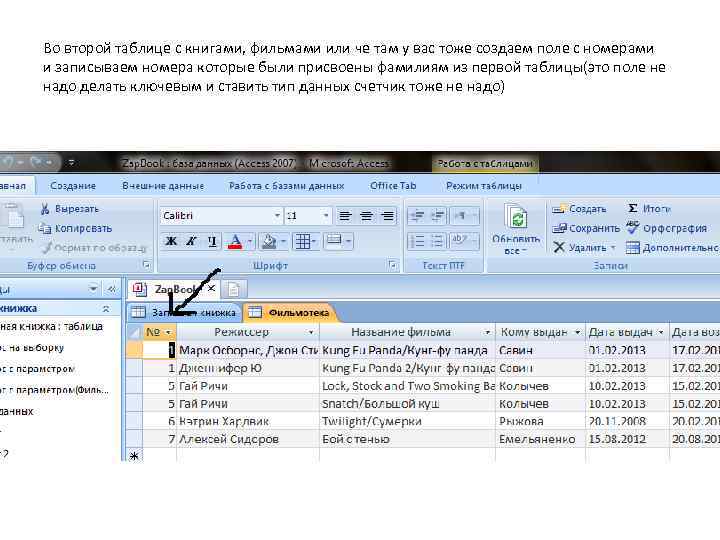Click decrease indent icon in Текст RTF
The width and height of the screenshot is (720, 540).
(417, 216)
